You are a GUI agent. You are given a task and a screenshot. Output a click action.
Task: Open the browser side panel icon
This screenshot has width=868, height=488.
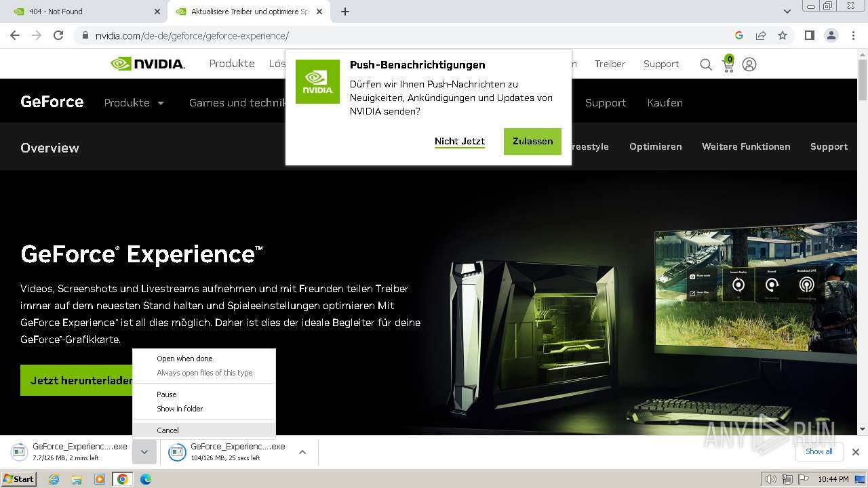[809, 35]
